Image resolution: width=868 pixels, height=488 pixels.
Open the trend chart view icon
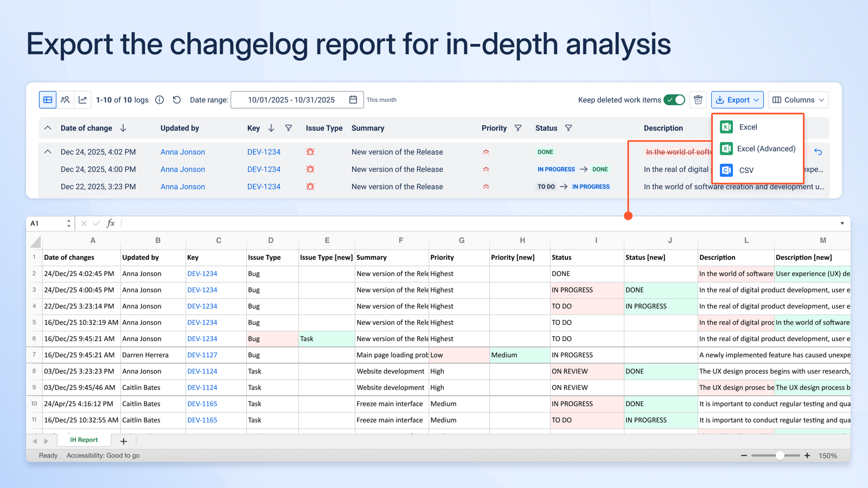pyautogui.click(x=82, y=100)
